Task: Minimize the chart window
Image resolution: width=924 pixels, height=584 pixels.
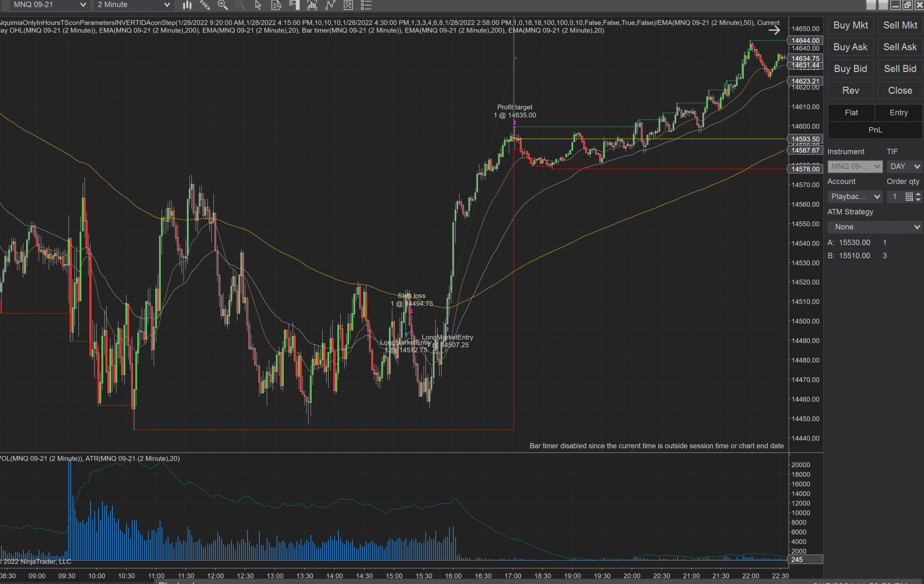Action: [x=895, y=5]
